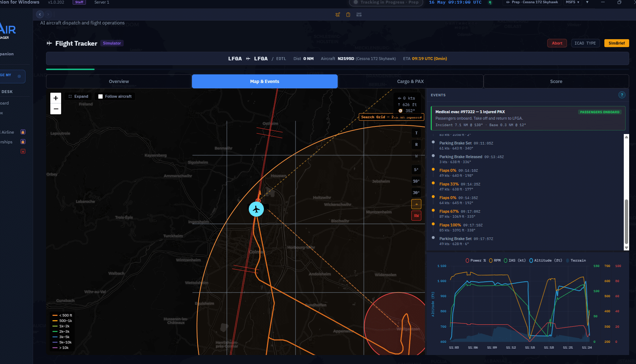Zoom in the map with plus button
Image resolution: width=636 pixels, height=364 pixels.
[x=56, y=98]
